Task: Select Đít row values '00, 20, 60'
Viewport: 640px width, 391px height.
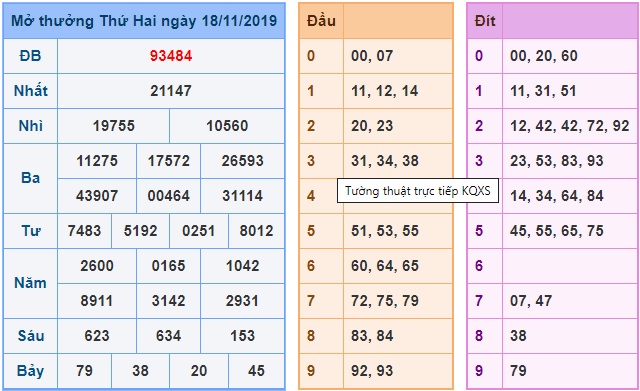Action: click(544, 56)
